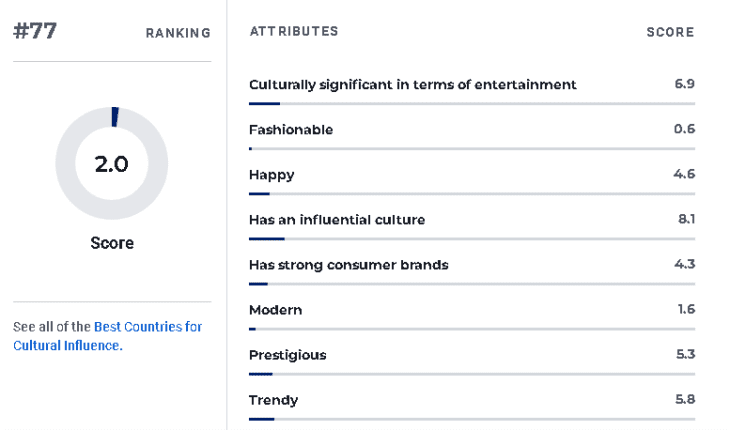Select the RANKING heading label
730x430 pixels.
click(x=178, y=33)
